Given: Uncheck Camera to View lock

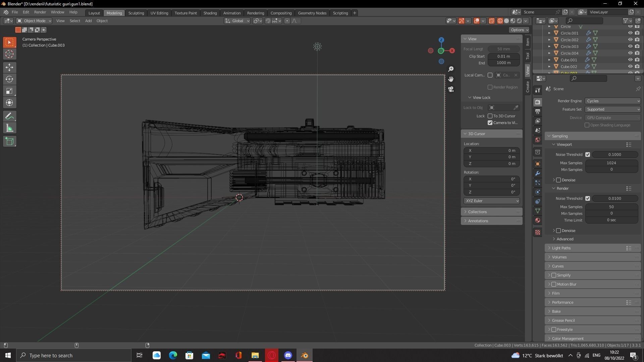Looking at the screenshot, I should 490,123.
